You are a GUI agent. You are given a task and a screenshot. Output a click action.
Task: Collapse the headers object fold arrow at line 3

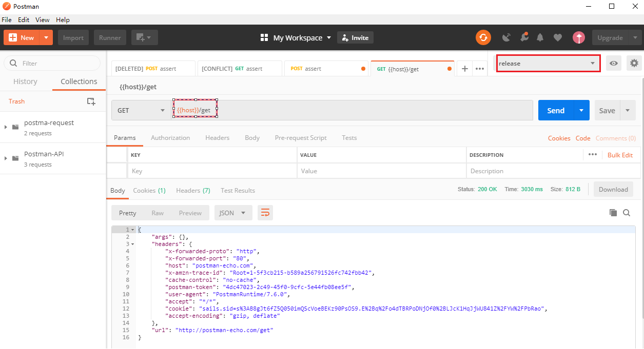(x=133, y=244)
